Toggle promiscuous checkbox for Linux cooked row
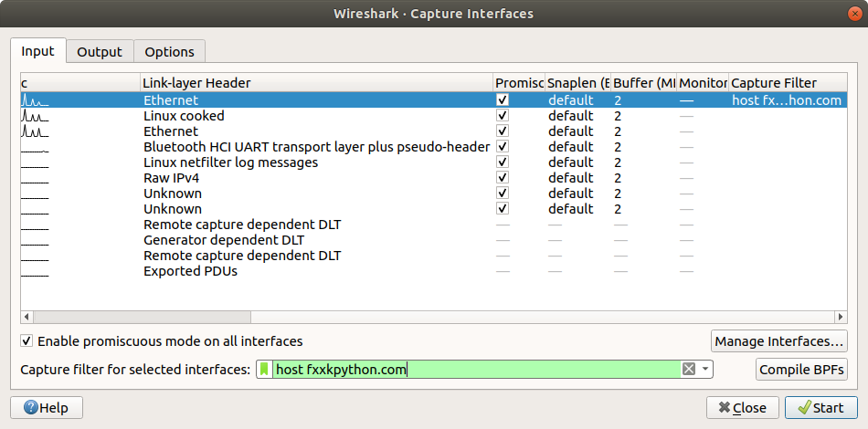This screenshot has width=868, height=429. (x=503, y=116)
